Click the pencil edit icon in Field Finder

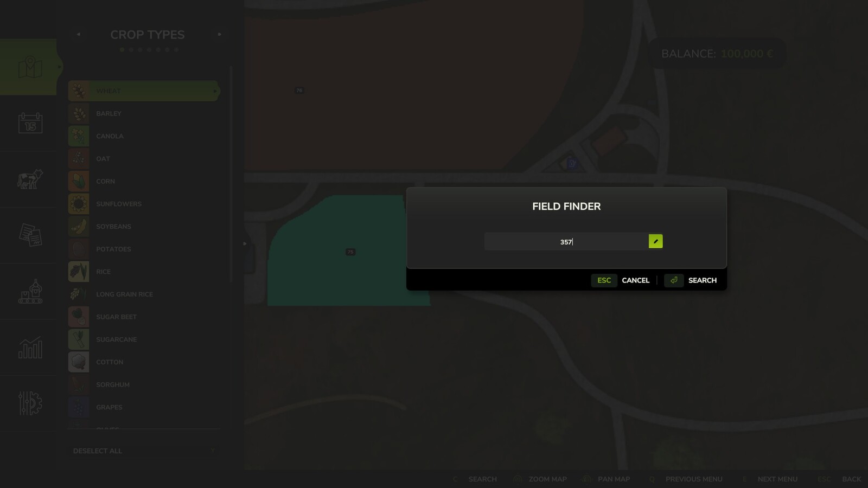(x=655, y=241)
